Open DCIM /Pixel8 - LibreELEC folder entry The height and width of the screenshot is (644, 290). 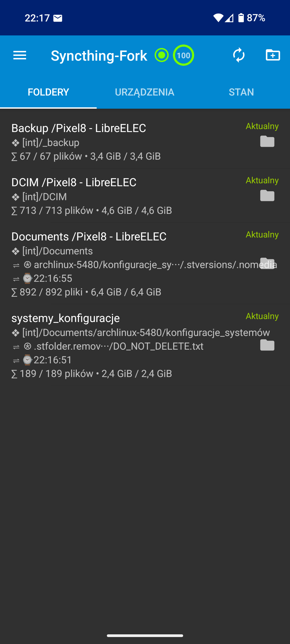tap(74, 182)
